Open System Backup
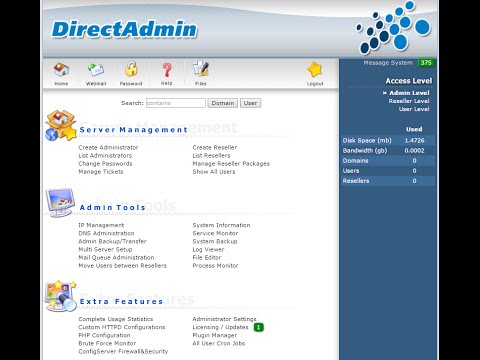 (215, 241)
